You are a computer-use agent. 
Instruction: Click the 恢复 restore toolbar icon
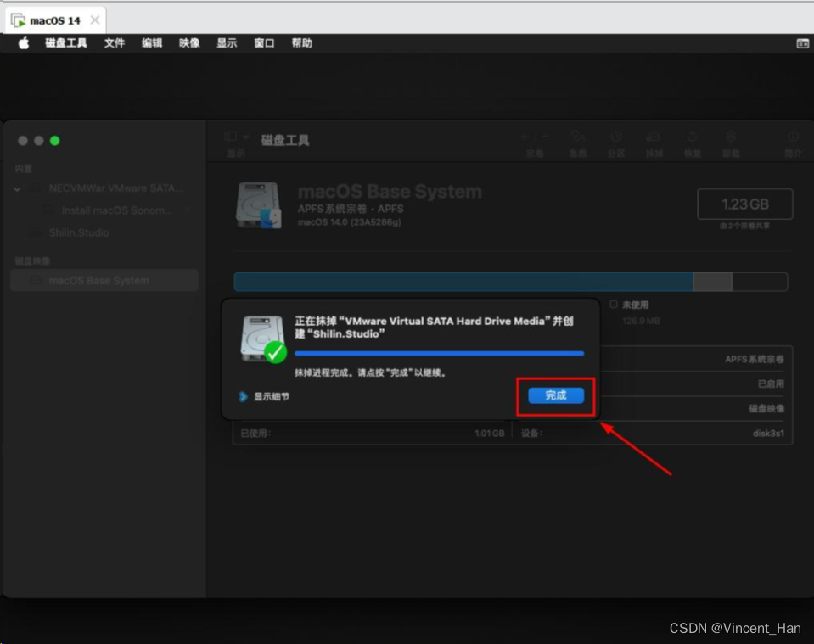pos(692,137)
